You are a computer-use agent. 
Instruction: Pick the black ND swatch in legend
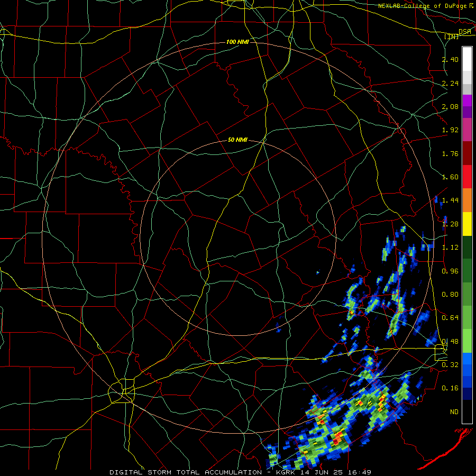coord(467,411)
